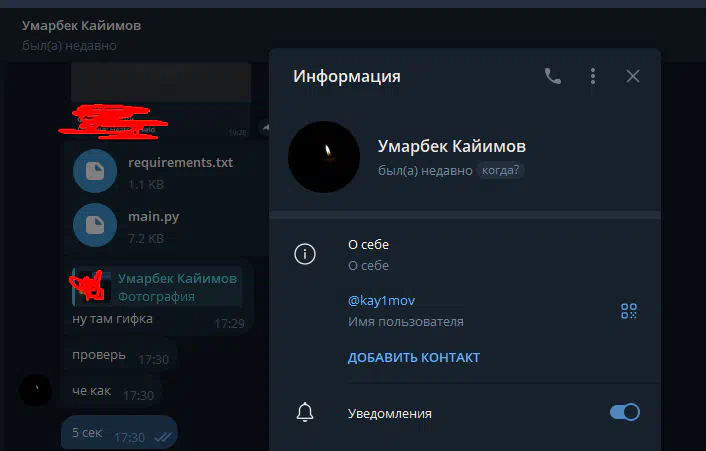706x451 pixels.
Task: Open the candle profile photo in info panel
Action: (324, 157)
